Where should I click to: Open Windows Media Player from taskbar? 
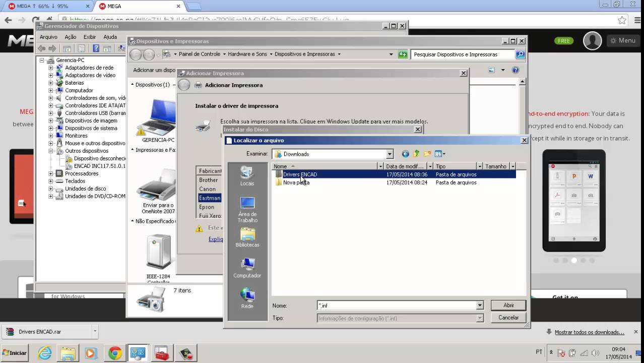91,353
